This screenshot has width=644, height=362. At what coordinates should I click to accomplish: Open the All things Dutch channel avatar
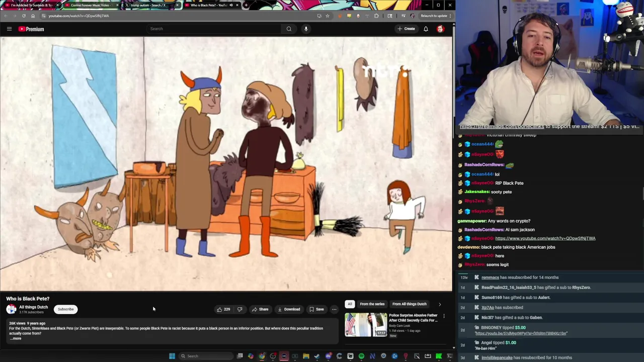coord(11,309)
